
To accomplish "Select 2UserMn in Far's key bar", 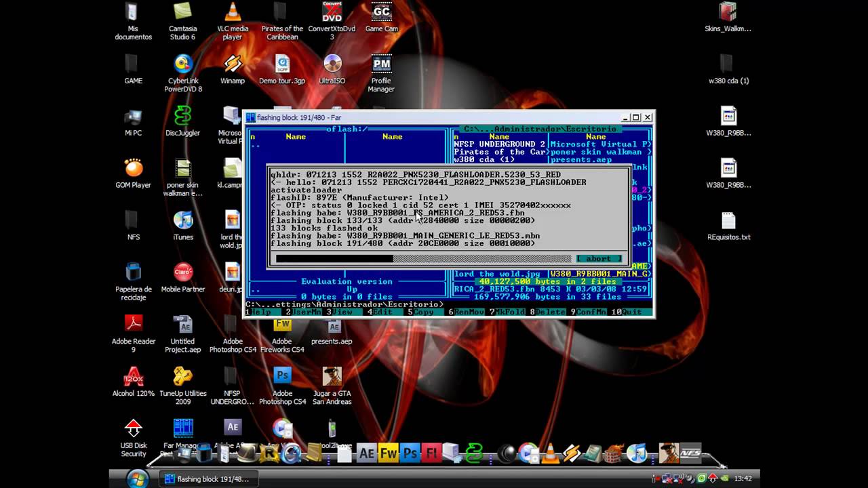I will [x=303, y=312].
